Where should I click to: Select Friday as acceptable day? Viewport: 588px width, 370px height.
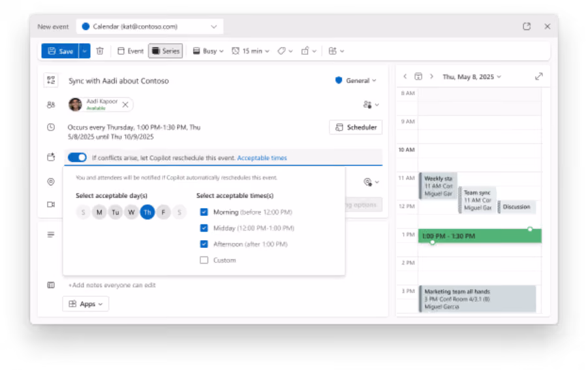pos(164,213)
